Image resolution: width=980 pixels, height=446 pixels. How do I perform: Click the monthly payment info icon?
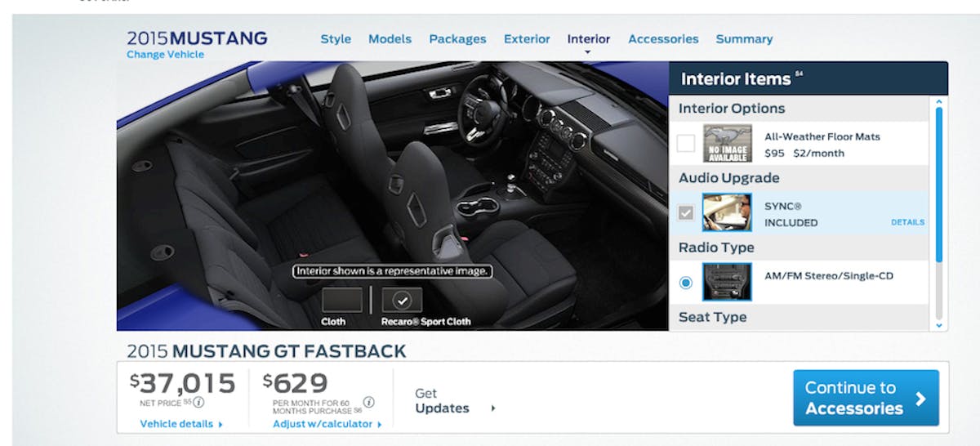(368, 402)
